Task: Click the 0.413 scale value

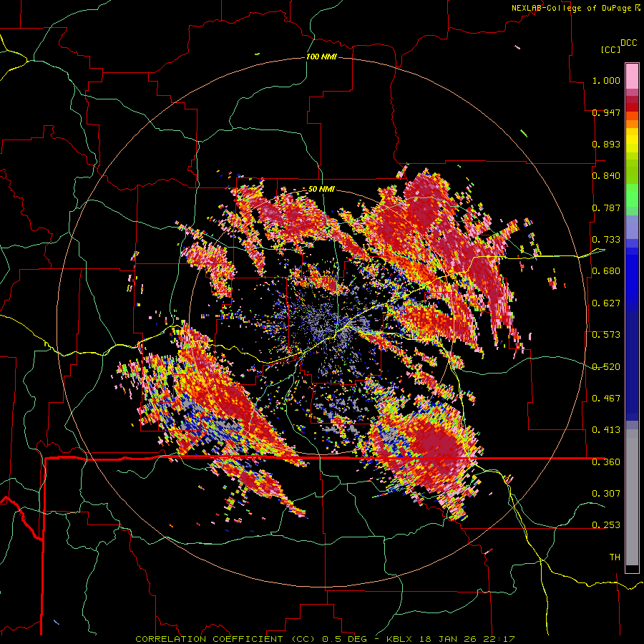Action: [x=606, y=430]
